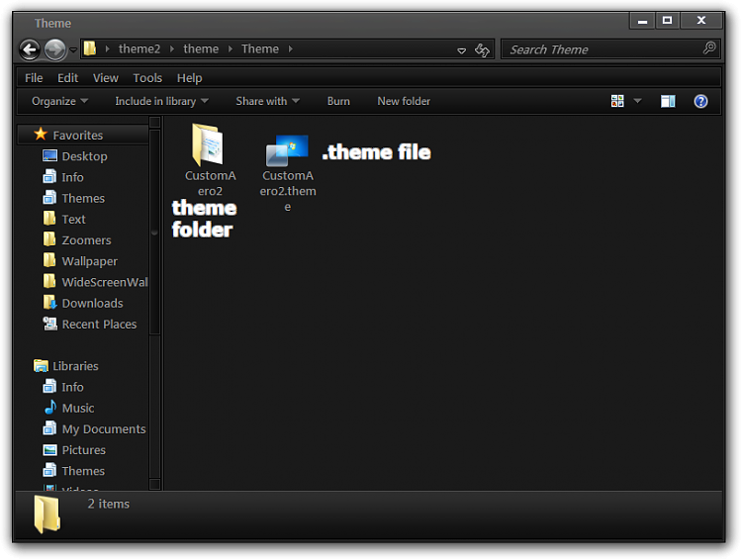Expand the chevron after theme2 breadcrumb
742x560 pixels.
tap(172, 48)
